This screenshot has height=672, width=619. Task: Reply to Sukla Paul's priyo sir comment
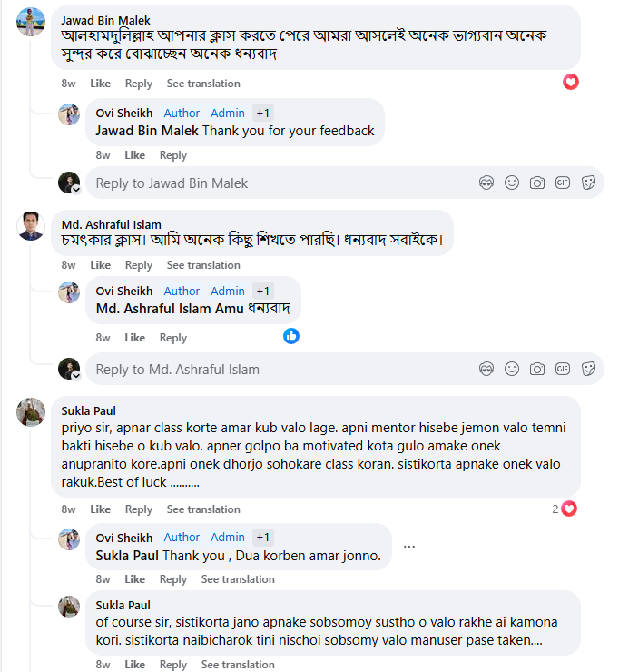(x=139, y=509)
